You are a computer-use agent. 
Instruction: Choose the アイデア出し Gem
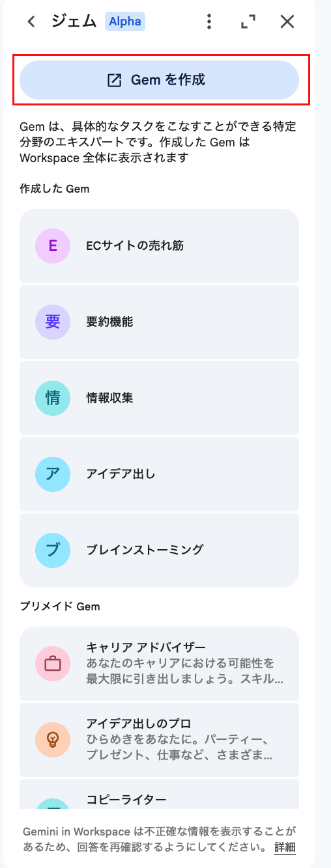pyautogui.click(x=159, y=474)
